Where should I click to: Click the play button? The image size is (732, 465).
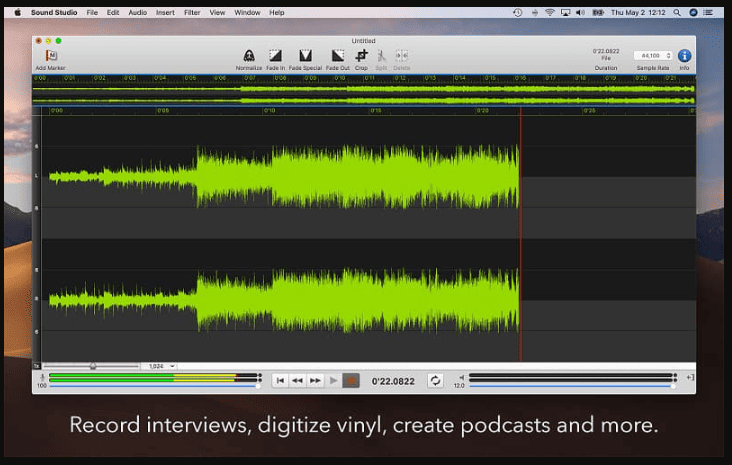(x=333, y=380)
